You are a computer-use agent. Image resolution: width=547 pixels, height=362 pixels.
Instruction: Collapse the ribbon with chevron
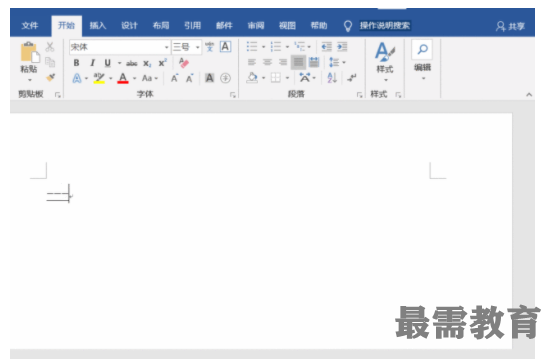529,95
